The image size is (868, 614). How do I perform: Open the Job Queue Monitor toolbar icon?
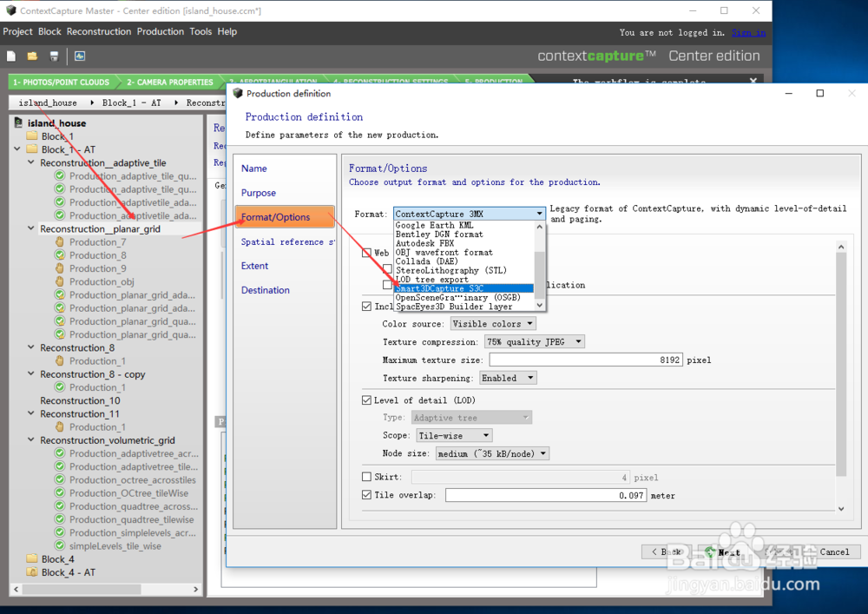point(80,56)
